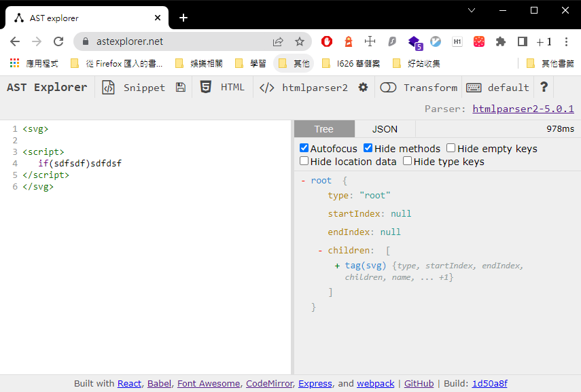Image resolution: width=581 pixels, height=392 pixels.
Task: Open the Babel link in footer
Action: point(159,383)
